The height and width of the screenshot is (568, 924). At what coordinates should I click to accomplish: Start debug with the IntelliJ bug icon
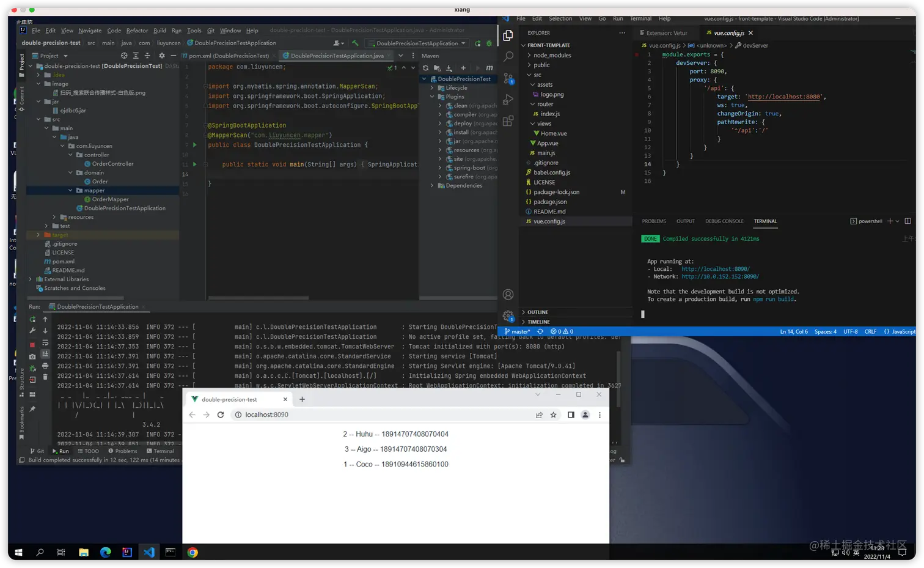coord(488,43)
